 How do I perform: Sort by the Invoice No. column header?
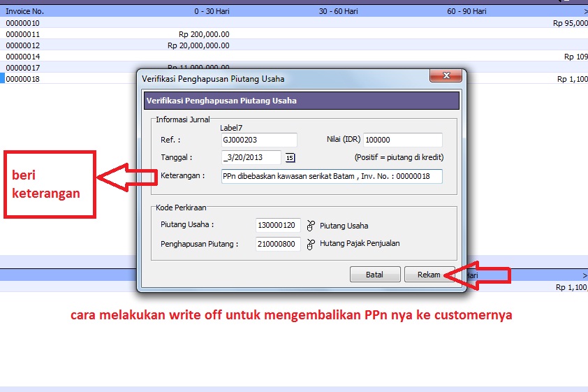(25, 11)
